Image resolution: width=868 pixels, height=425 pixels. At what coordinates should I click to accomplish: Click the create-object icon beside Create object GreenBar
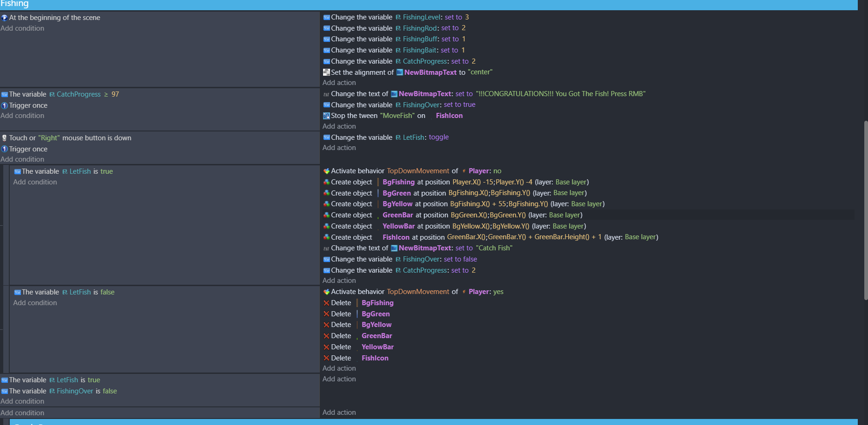tap(326, 215)
